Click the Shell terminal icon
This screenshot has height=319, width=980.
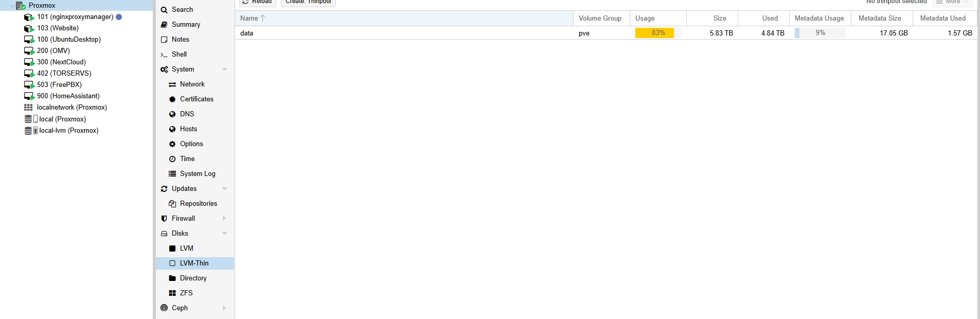164,55
